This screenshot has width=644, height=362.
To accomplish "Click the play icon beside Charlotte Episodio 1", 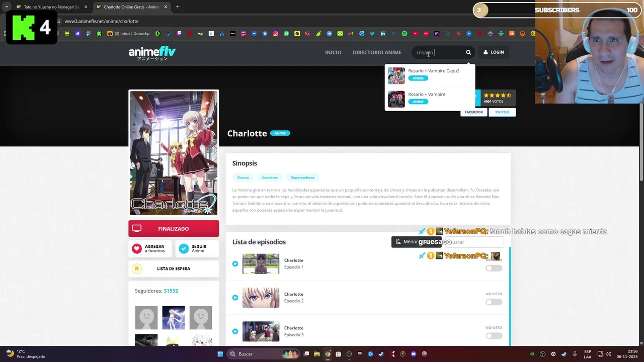I will point(235,264).
